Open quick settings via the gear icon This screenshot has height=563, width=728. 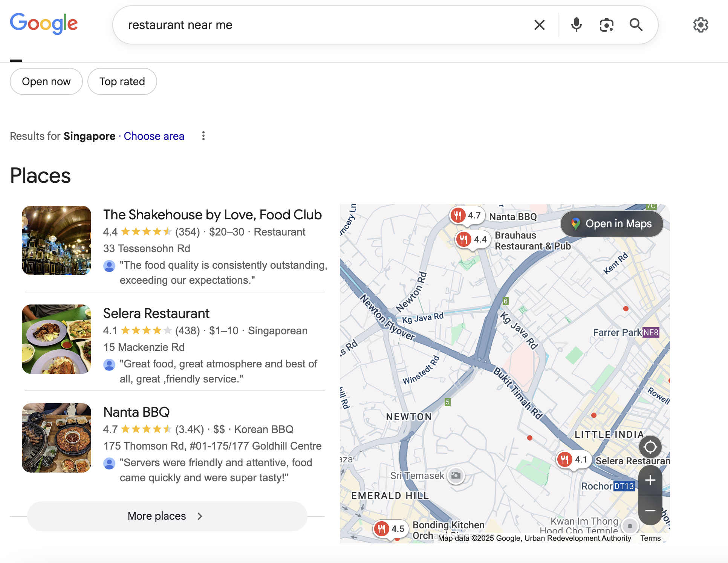700,25
